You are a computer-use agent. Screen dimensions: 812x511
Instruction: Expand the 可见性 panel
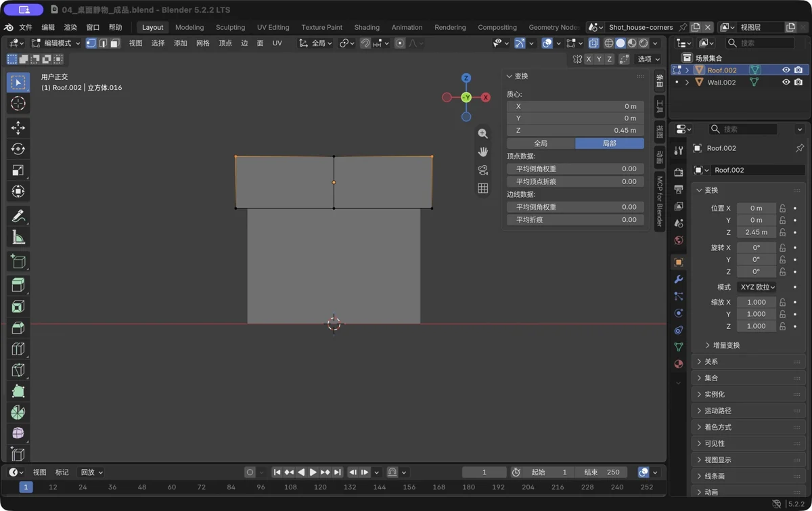(750, 443)
